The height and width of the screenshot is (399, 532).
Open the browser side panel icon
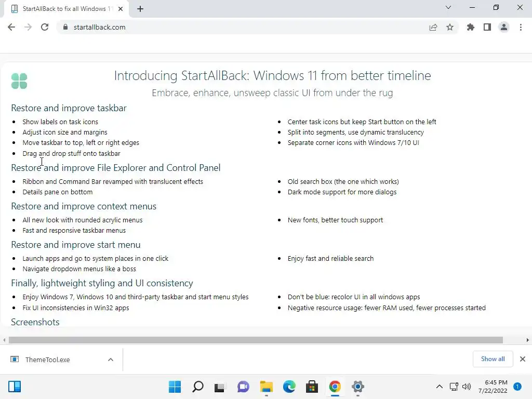(487, 27)
